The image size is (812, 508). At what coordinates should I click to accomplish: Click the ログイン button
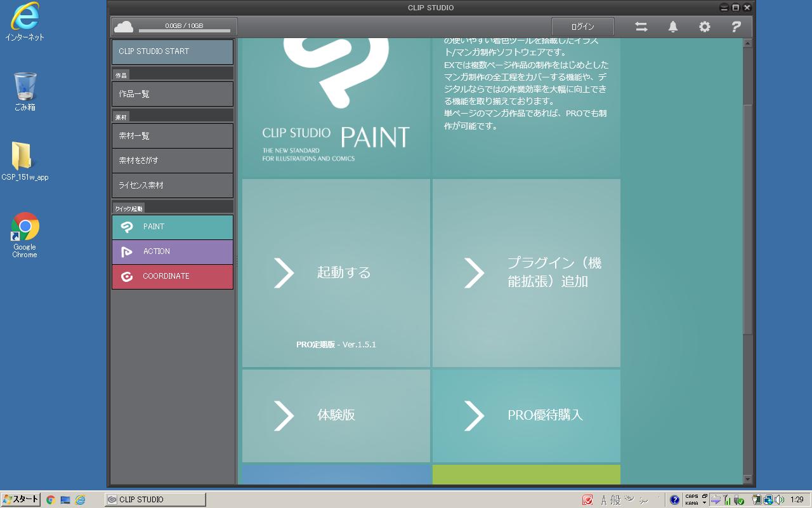582,27
